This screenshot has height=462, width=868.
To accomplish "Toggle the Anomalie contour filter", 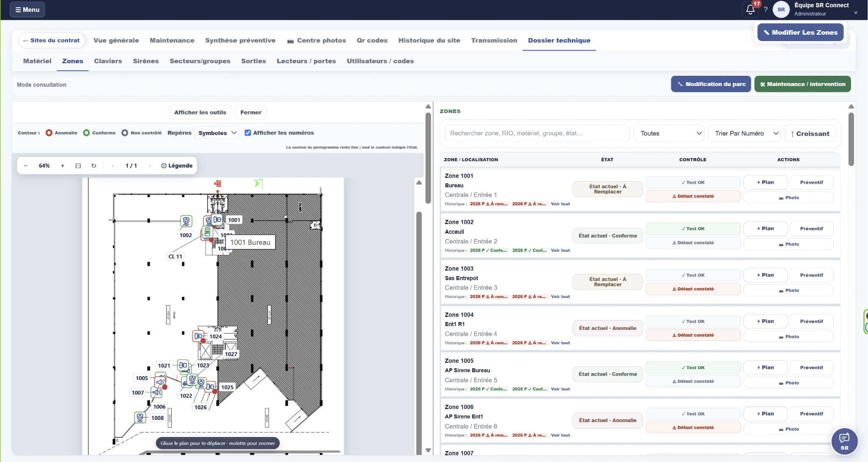I will click(61, 133).
